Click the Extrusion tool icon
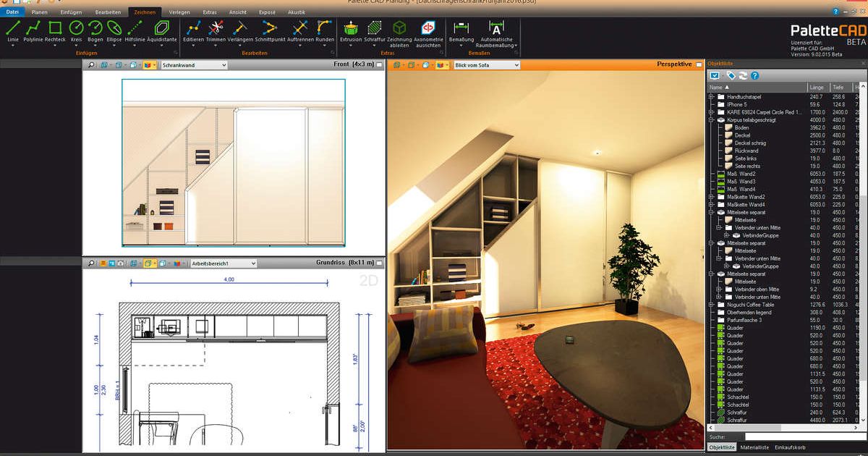868x456 pixels. pyautogui.click(x=351, y=30)
